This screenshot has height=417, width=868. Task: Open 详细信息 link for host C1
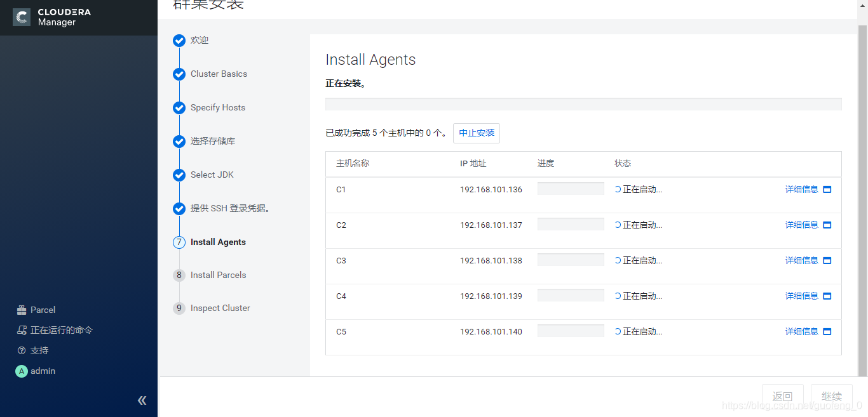tap(802, 189)
